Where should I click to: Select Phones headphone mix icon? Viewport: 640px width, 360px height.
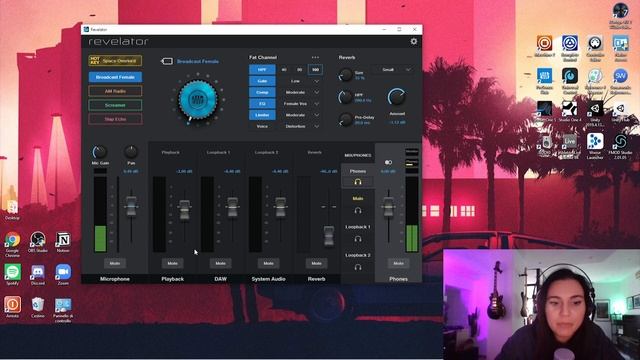click(x=358, y=182)
